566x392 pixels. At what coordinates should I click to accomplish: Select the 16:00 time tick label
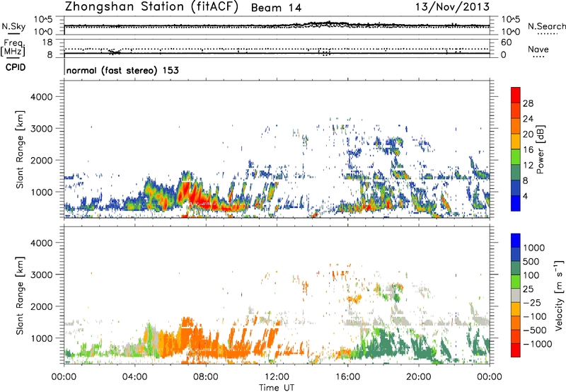pos(347,377)
